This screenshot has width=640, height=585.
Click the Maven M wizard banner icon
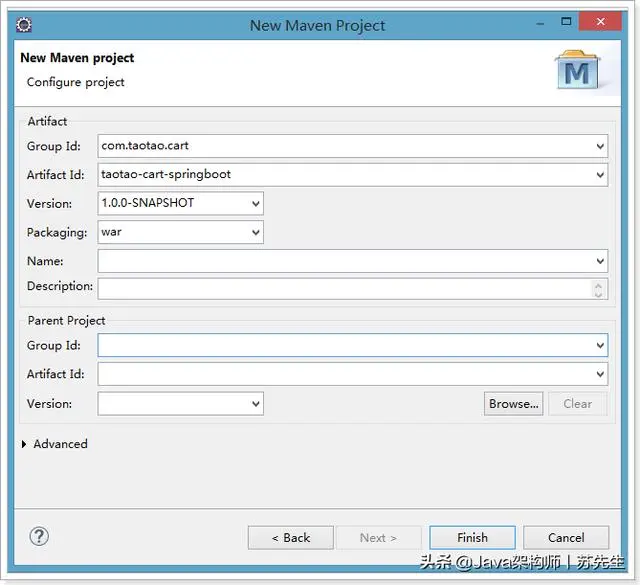pyautogui.click(x=577, y=70)
